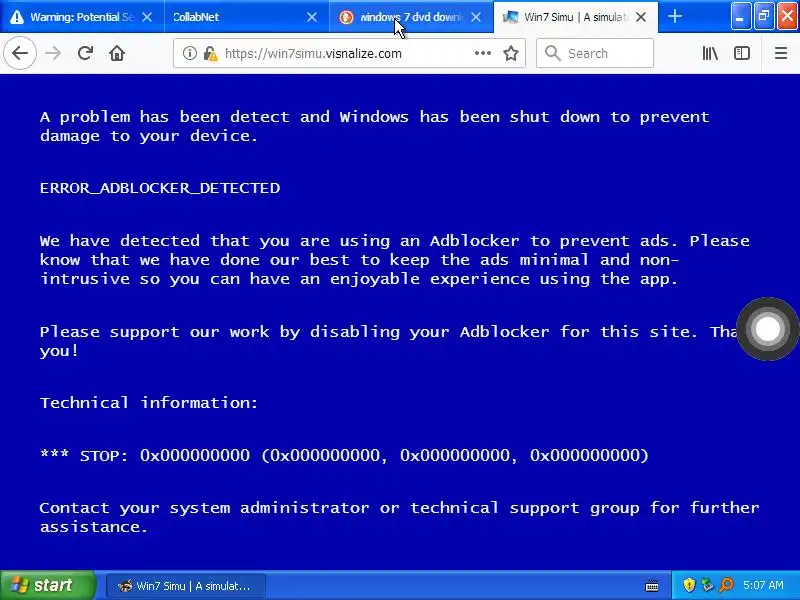Screen dimensions: 800x600
Task: Open the Library bookshelf icon
Action: pos(710,53)
